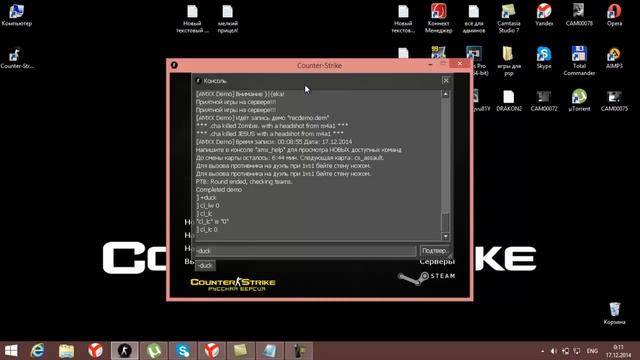Image resolution: width=640 pixels, height=360 pixels.
Task: Select the AIMP3 desktop shortcut
Action: coord(614,58)
